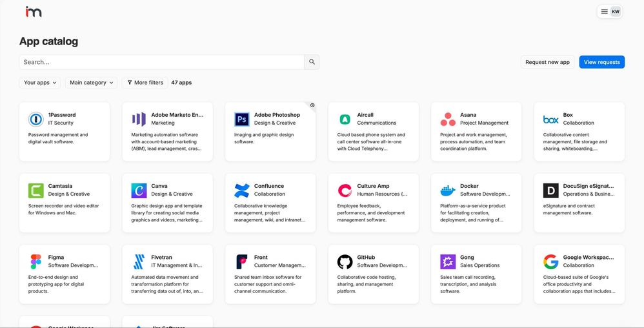Select the Adobe Photoshop Ps icon

click(241, 119)
